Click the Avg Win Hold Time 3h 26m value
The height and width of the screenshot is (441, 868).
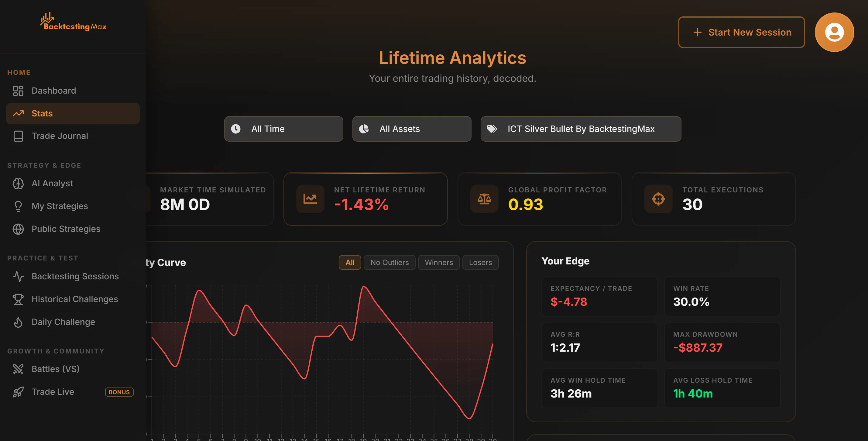571,394
